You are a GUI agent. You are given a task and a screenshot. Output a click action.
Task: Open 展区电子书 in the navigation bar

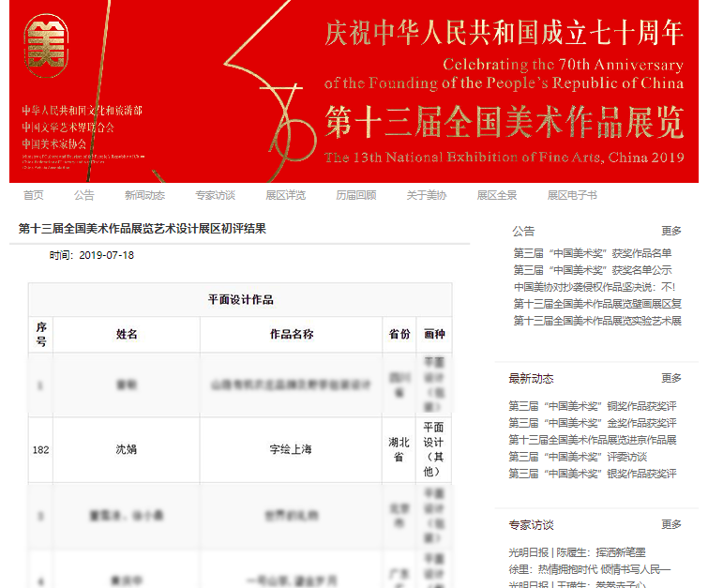coord(572,195)
